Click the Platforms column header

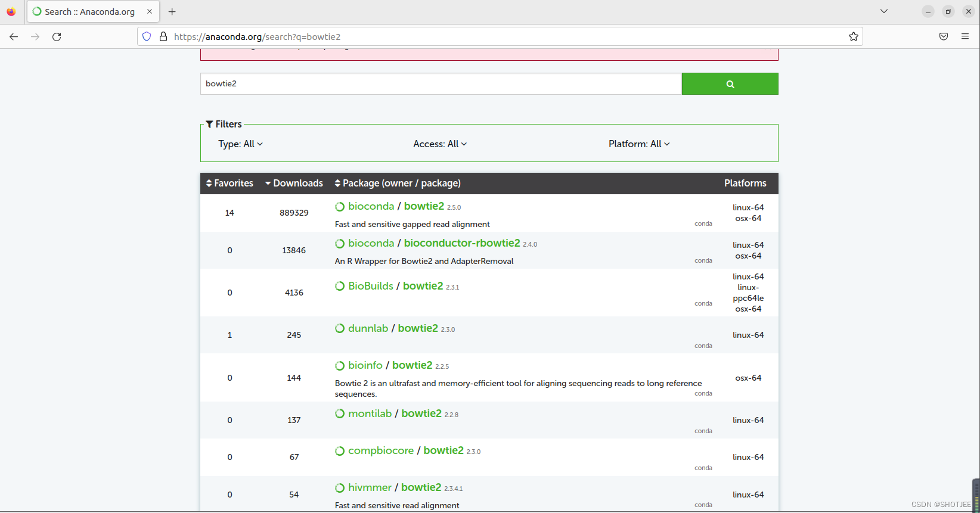(x=745, y=184)
